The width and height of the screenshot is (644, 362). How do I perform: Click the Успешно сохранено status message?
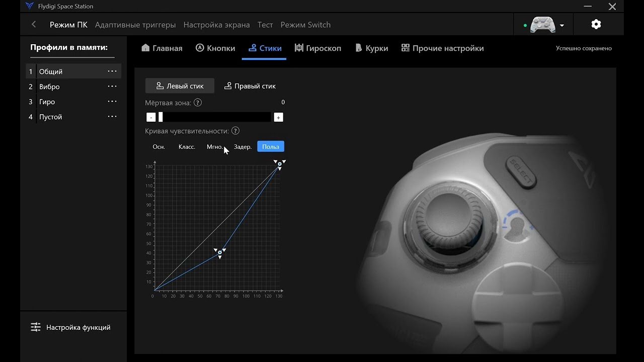pos(584,48)
